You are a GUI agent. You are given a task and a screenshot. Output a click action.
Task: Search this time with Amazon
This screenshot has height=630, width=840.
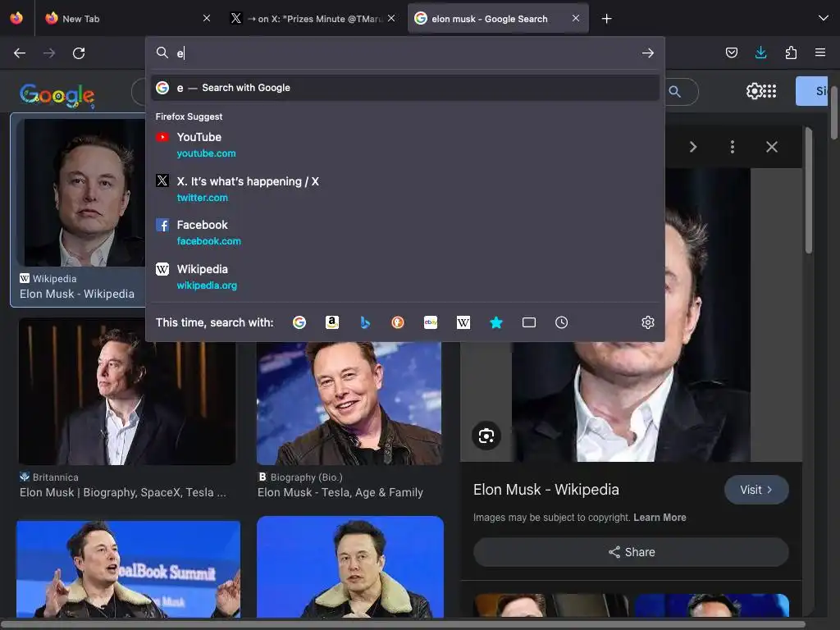pyautogui.click(x=332, y=322)
